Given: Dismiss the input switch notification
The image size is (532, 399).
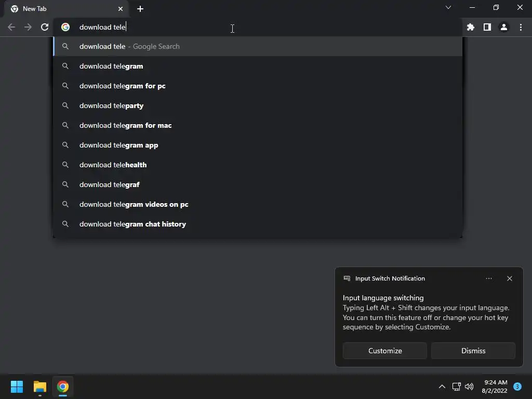Looking at the screenshot, I should (x=473, y=351).
